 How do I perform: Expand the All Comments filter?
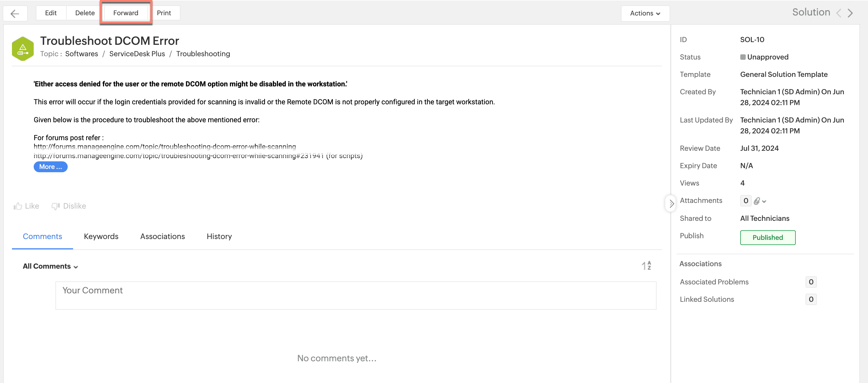(x=51, y=266)
